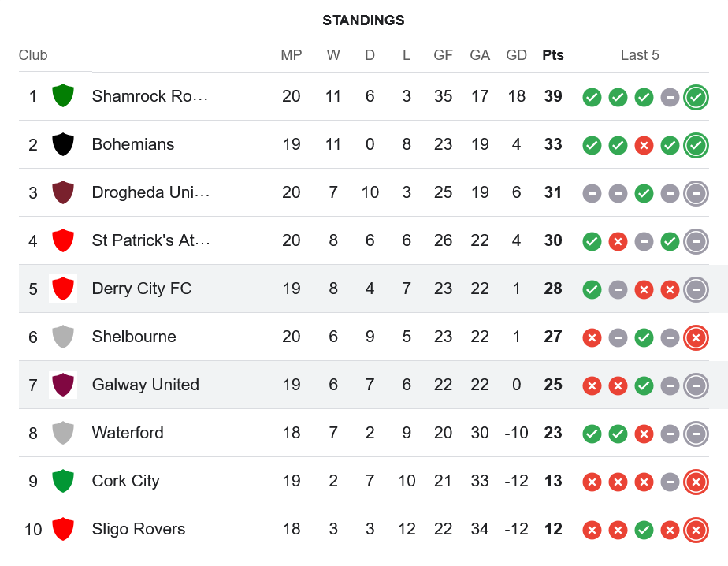The height and width of the screenshot is (566, 728).
Task: Click Drogheda United maroon shield crest
Action: [63, 192]
